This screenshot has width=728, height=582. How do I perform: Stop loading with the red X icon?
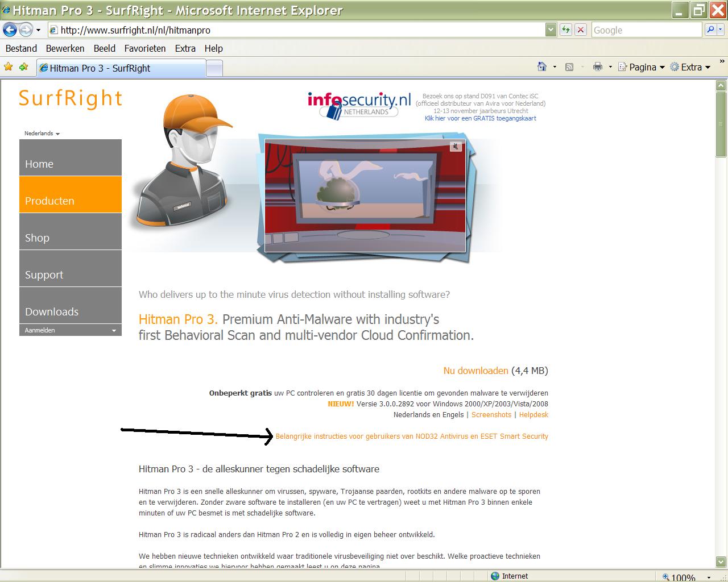click(580, 30)
